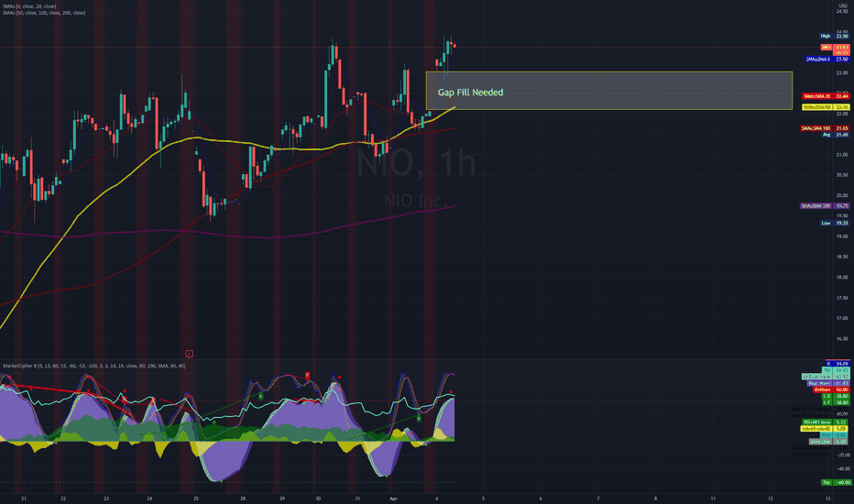This screenshot has width=854, height=504.
Task: Click the yellow SMA 50 value label
Action: [x=826, y=107]
